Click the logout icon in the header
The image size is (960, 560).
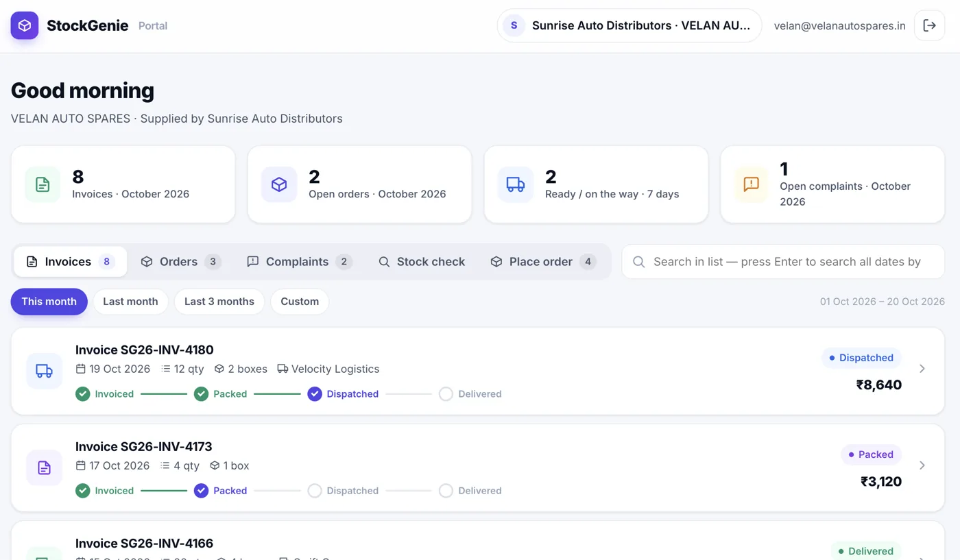coord(930,25)
